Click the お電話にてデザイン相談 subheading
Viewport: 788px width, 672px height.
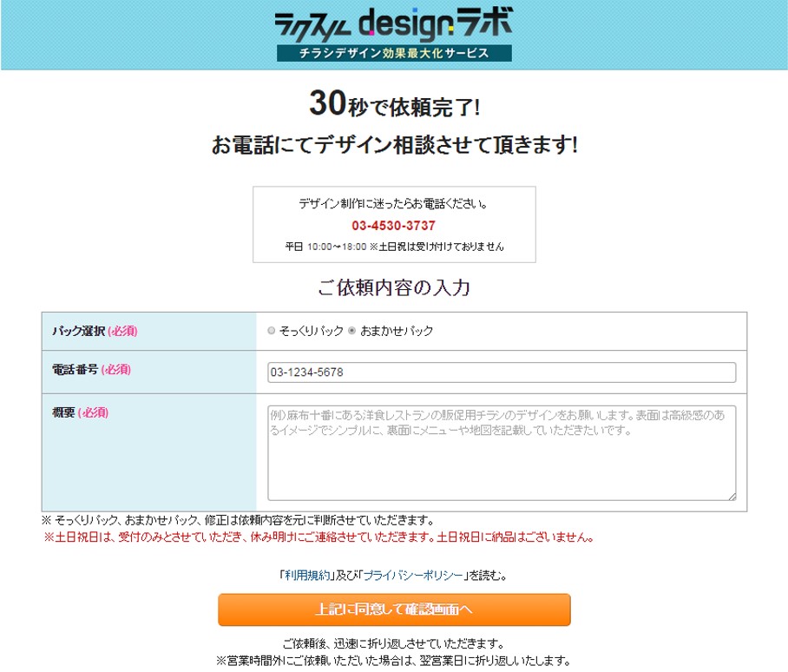click(394, 145)
